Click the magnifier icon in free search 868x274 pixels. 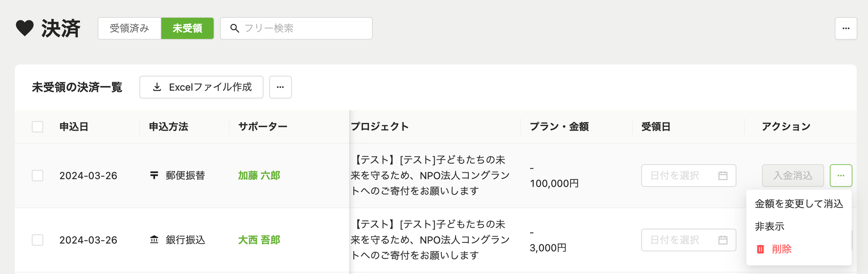[x=235, y=28]
